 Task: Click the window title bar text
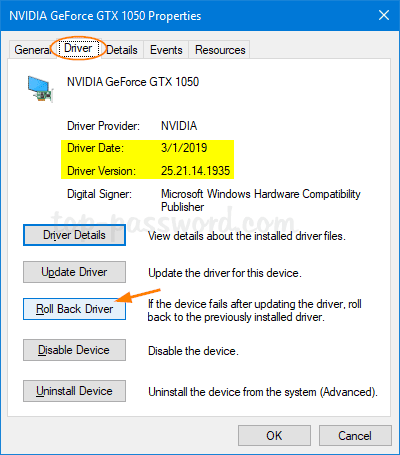click(105, 16)
